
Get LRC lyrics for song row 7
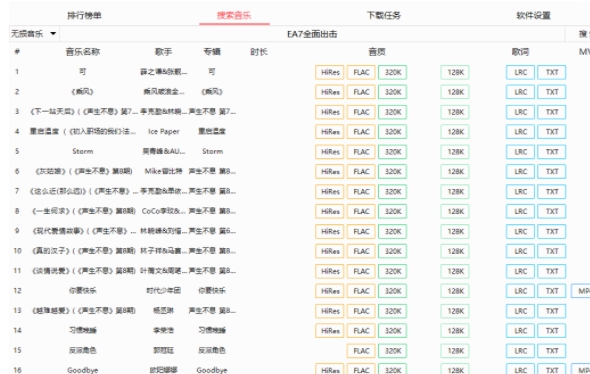coord(520,192)
